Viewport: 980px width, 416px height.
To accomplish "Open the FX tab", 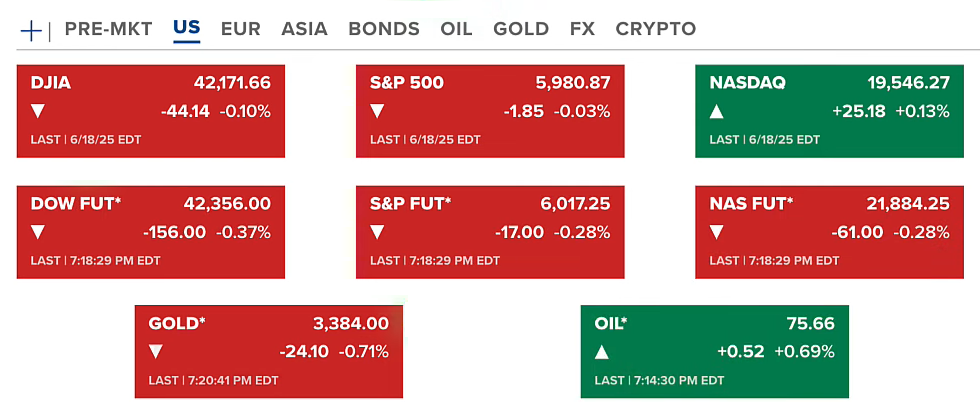I will 582,29.
